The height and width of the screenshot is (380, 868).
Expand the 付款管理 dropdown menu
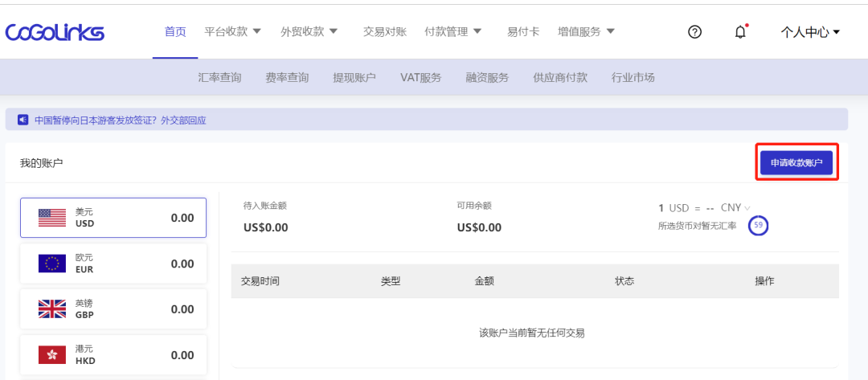pyautogui.click(x=452, y=31)
